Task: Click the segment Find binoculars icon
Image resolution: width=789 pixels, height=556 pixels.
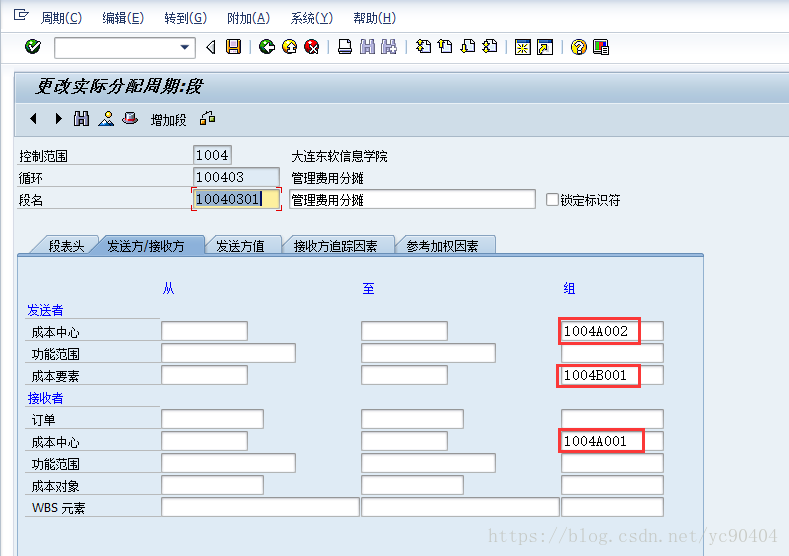Action: pyautogui.click(x=82, y=119)
